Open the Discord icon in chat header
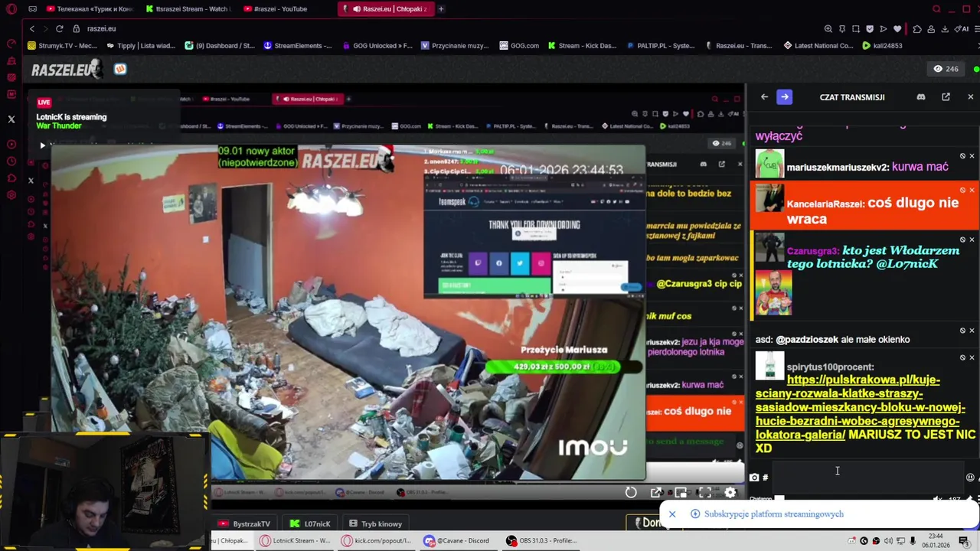The height and width of the screenshot is (551, 980). click(921, 97)
